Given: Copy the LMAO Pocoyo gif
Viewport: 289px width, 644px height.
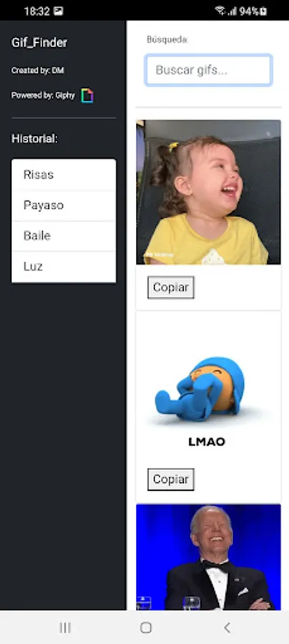Looking at the screenshot, I should [171, 479].
